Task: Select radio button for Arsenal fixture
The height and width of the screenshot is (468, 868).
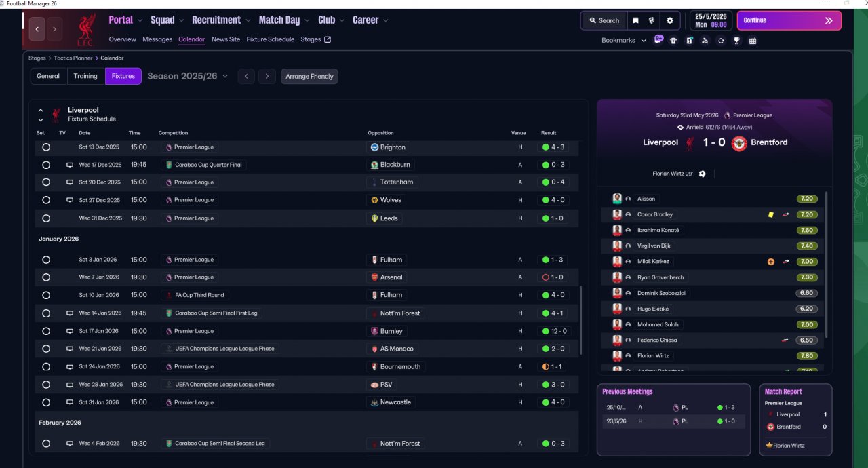Action: click(x=46, y=277)
